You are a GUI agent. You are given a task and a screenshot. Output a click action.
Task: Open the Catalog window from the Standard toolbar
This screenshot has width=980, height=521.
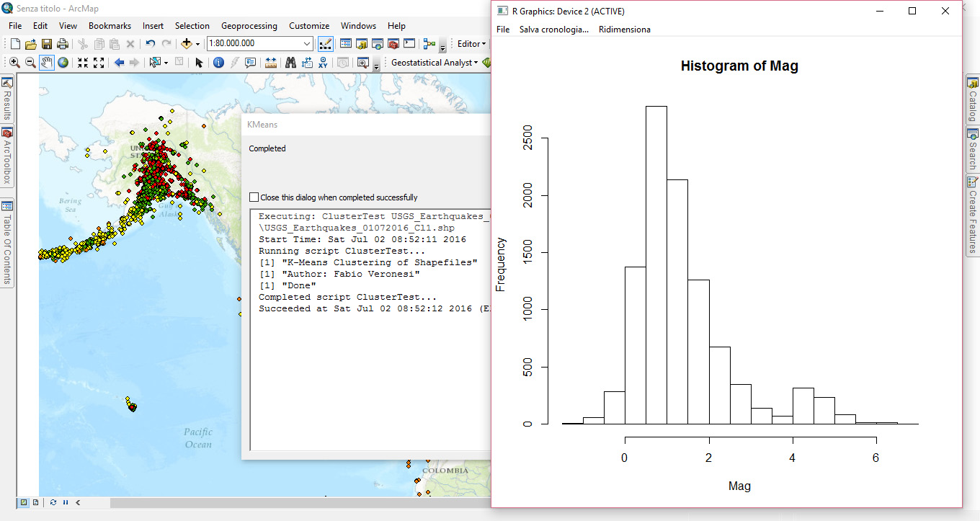point(361,43)
